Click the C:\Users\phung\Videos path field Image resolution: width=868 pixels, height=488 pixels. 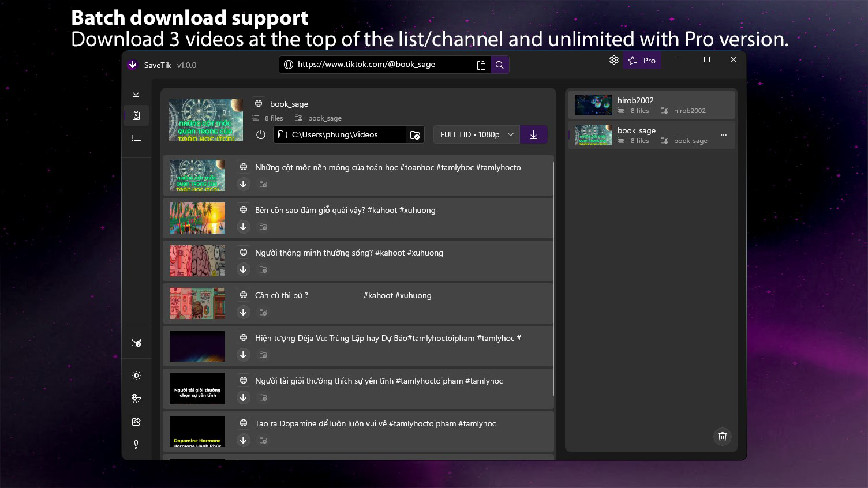click(340, 134)
